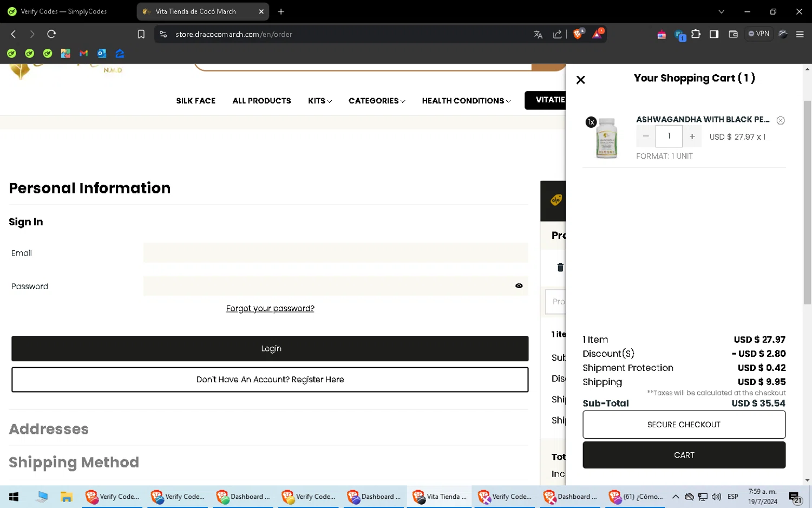Click the ASHWAGANDHA WITH BLACK PE... title
The image size is (812, 508).
click(703, 119)
